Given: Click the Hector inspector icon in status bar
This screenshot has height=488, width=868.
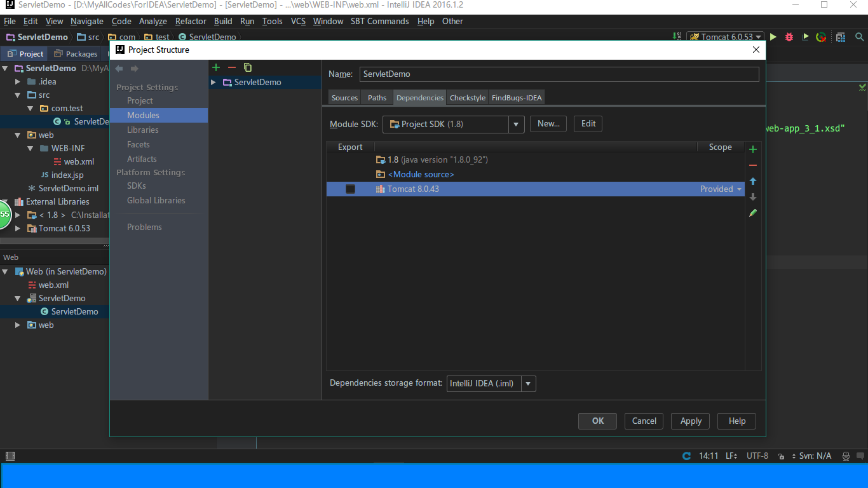Looking at the screenshot, I should [846, 456].
